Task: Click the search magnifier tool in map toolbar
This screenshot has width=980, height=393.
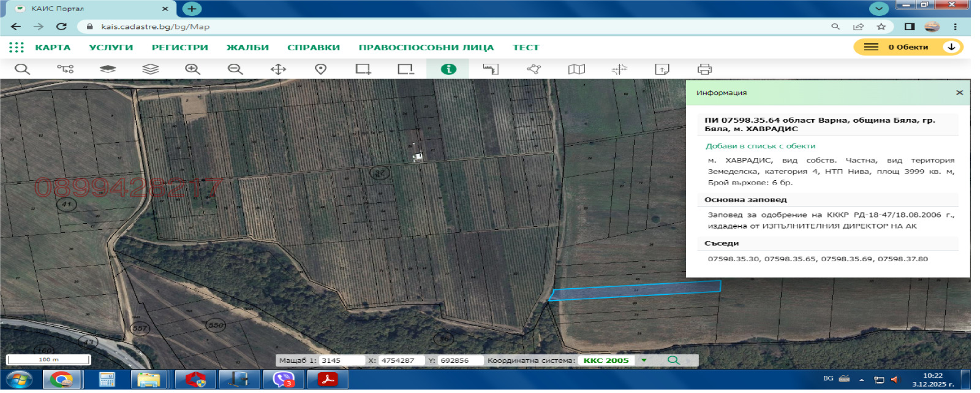Action: (x=22, y=69)
